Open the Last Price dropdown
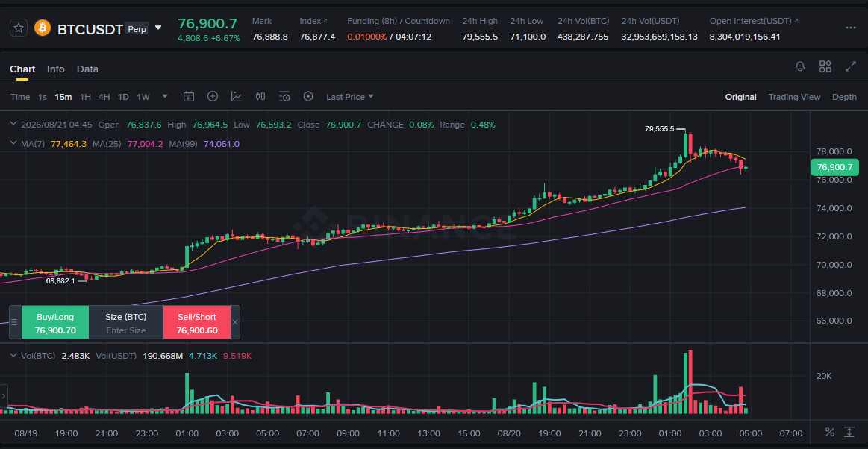Viewport: 868px width, 449px height. [350, 97]
